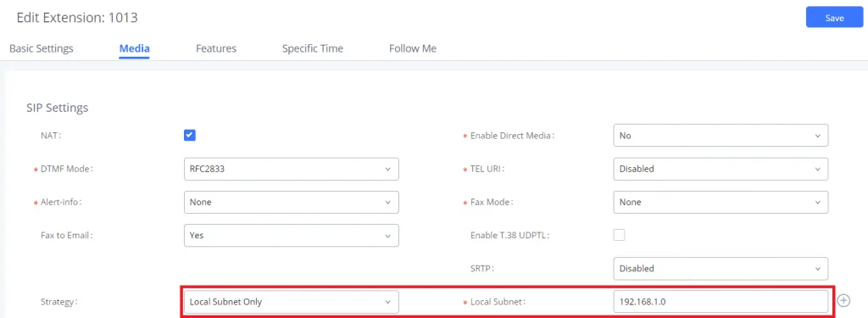The width and height of the screenshot is (868, 318).
Task: Open the DTMF Mode dropdown
Action: [292, 169]
